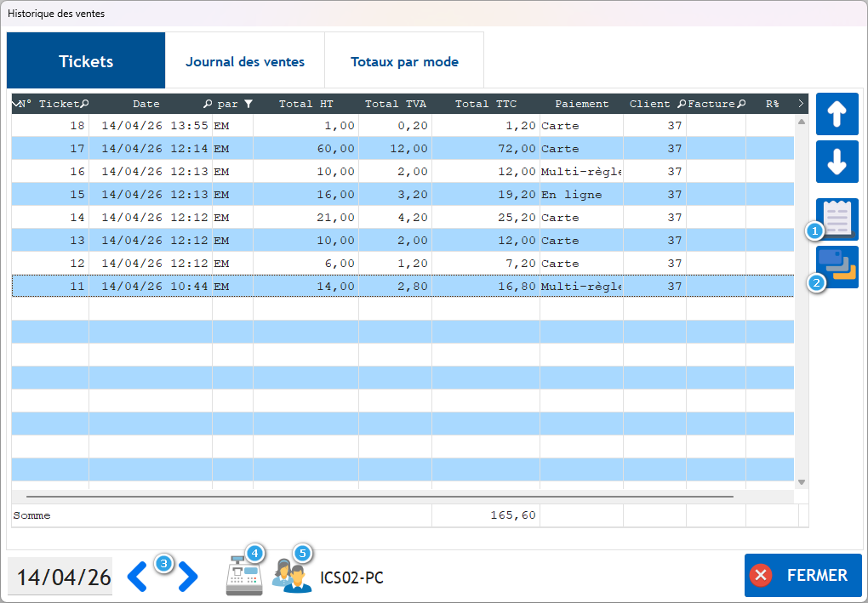Select the Tickets tab

click(x=86, y=61)
